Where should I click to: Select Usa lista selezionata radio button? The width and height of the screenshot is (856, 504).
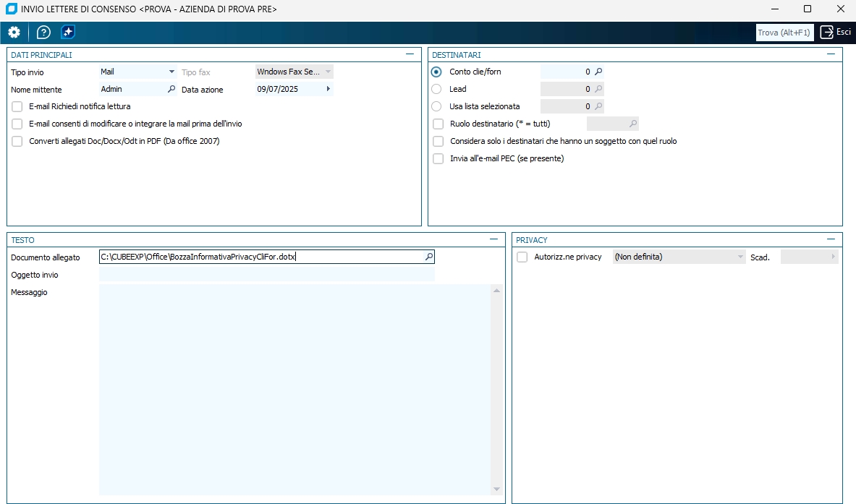pos(436,106)
